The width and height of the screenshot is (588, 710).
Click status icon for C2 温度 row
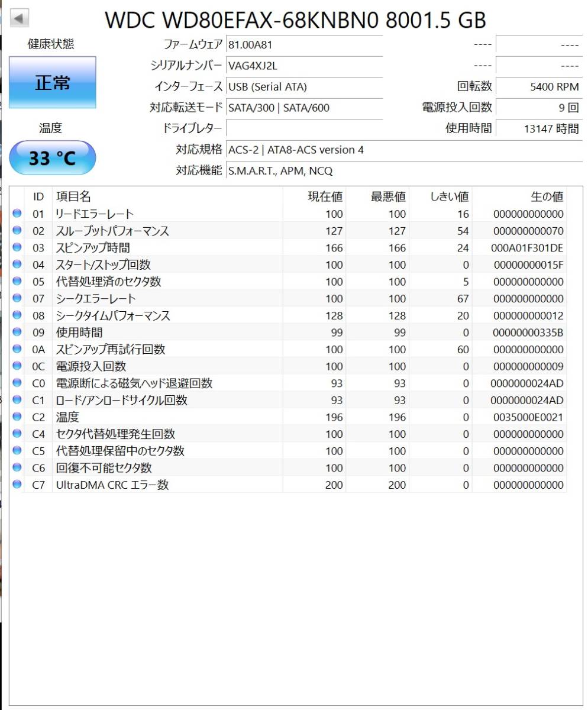(17, 417)
